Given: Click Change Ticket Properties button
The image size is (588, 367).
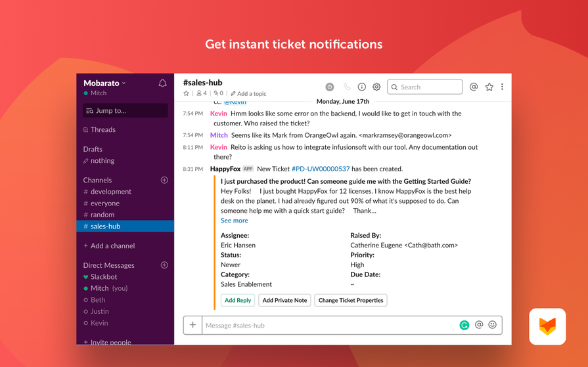Looking at the screenshot, I should pos(351,300).
